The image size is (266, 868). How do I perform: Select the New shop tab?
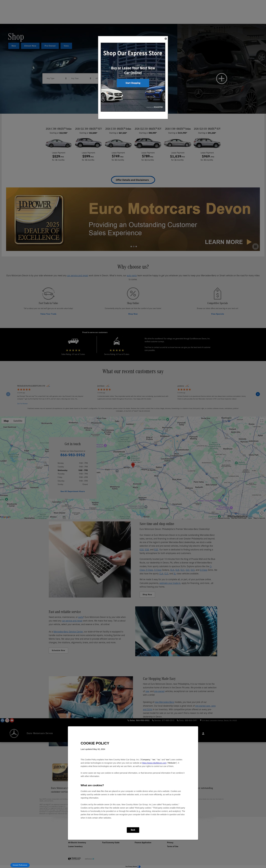pos(14,46)
